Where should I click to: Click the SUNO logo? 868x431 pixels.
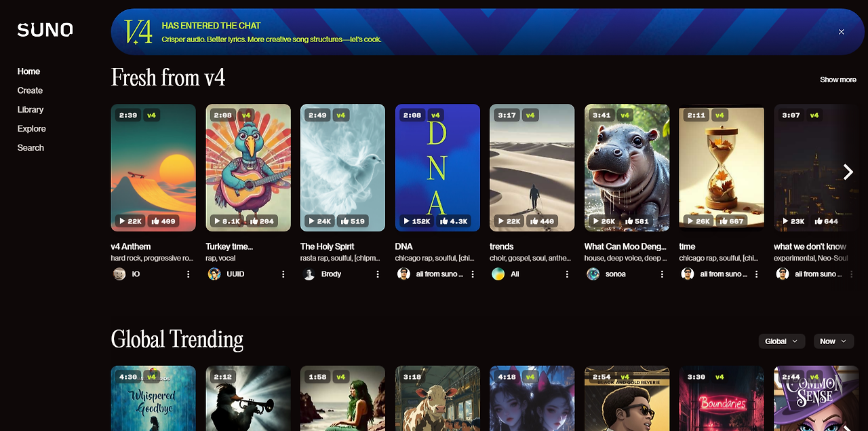click(x=45, y=29)
